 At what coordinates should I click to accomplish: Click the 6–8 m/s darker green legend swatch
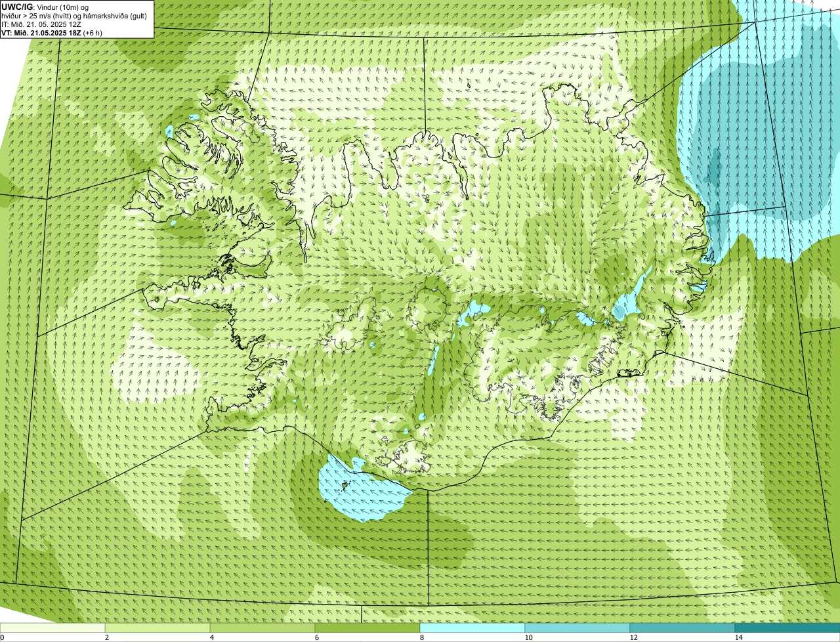coord(367,628)
